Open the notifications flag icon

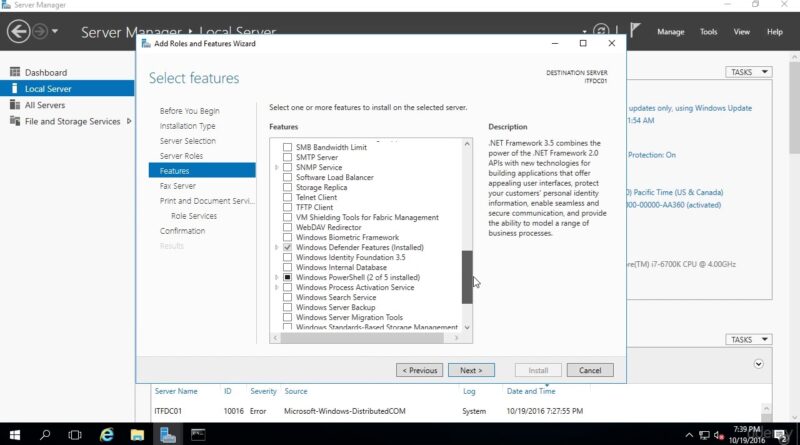[x=635, y=31]
